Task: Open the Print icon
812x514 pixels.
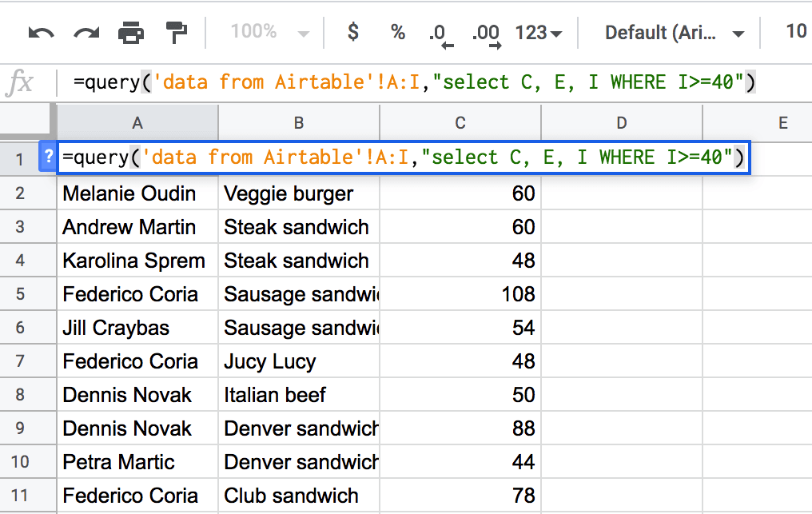Action: click(133, 32)
